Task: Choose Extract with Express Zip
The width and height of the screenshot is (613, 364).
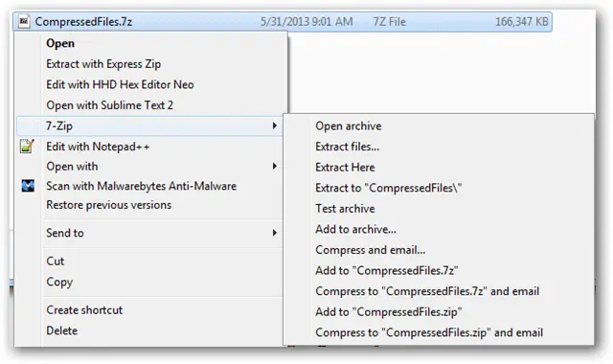Action: [103, 64]
